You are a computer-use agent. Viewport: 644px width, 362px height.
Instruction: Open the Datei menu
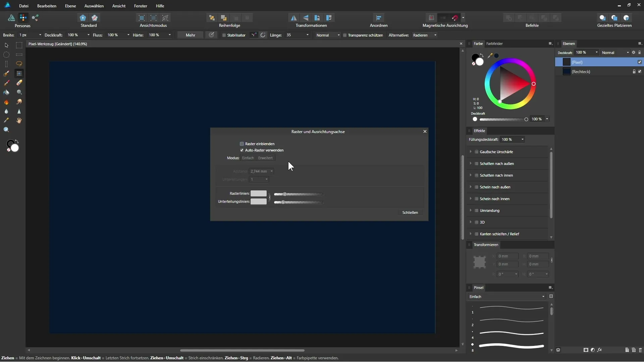(24, 6)
